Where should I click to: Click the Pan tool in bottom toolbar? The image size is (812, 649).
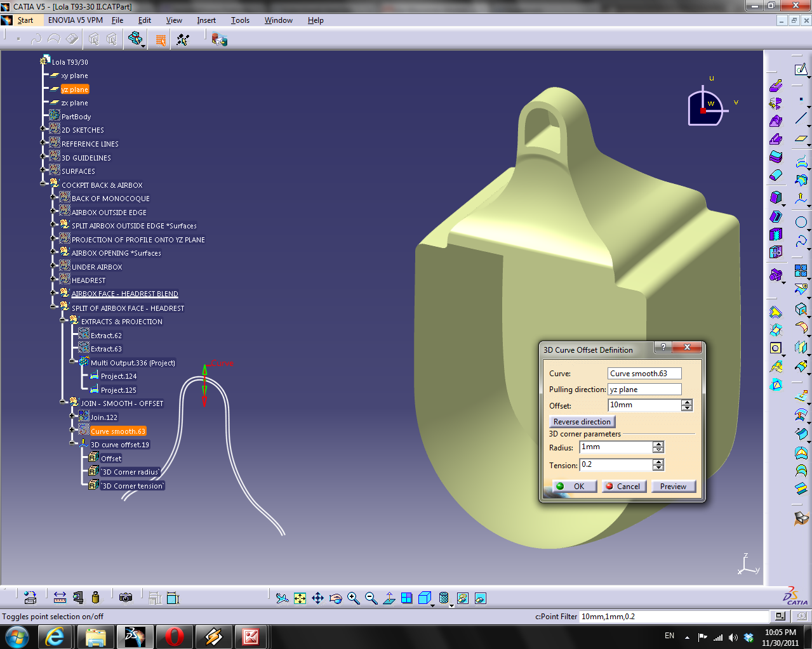(317, 598)
